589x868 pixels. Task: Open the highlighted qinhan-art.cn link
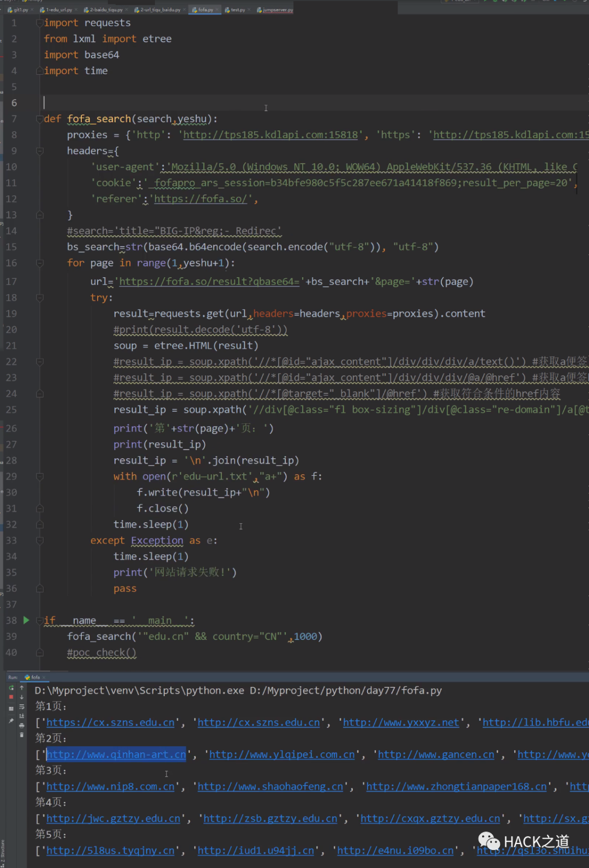point(116,755)
